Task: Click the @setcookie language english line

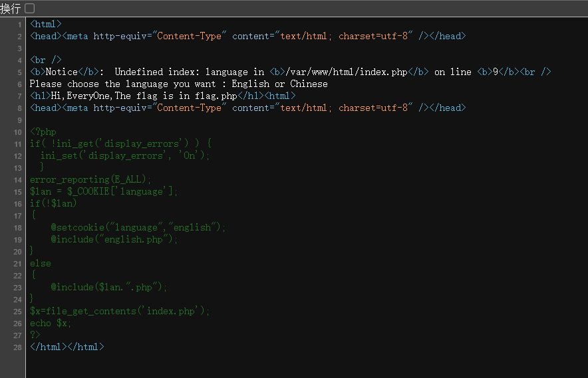Action: 138,227
